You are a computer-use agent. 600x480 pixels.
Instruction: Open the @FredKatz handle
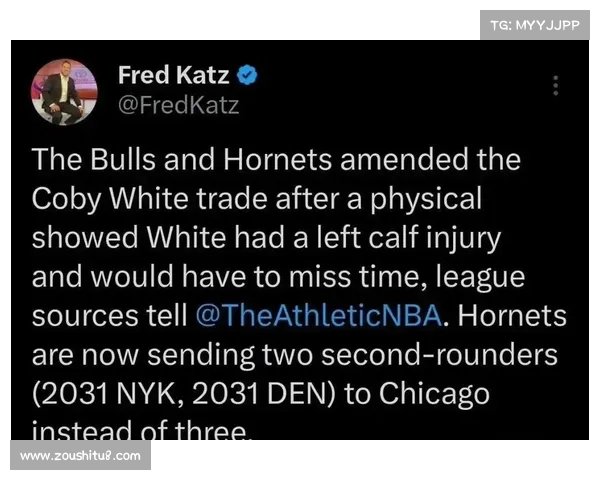178,105
